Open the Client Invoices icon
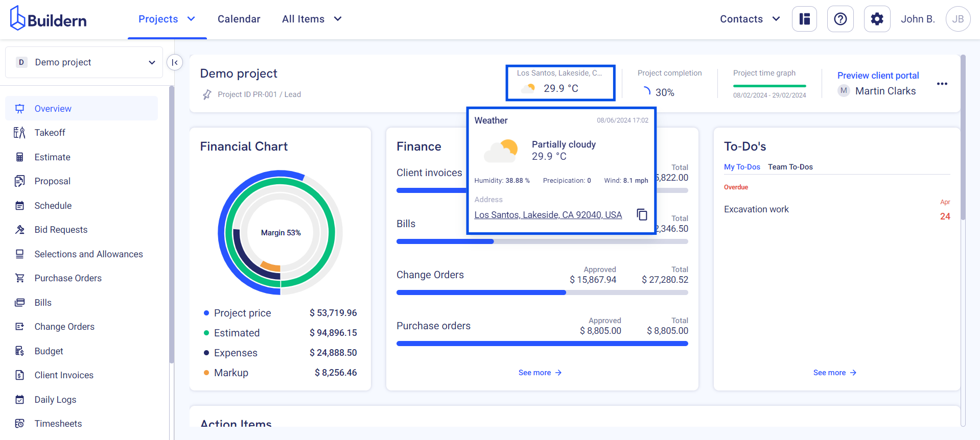Image resolution: width=980 pixels, height=440 pixels. pyautogui.click(x=19, y=375)
